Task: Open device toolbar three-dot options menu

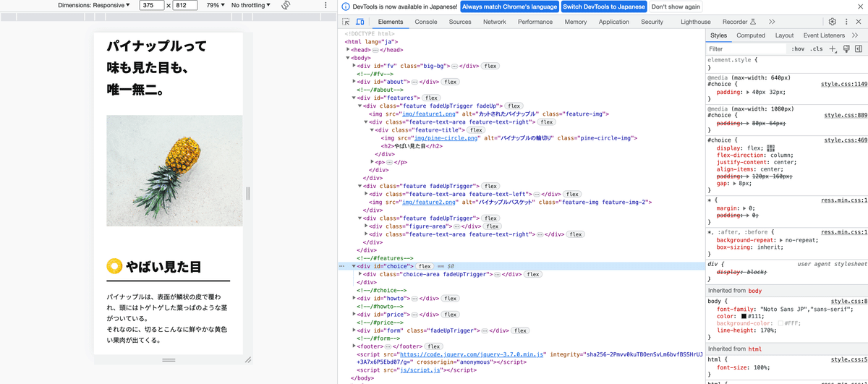Action: point(325,5)
